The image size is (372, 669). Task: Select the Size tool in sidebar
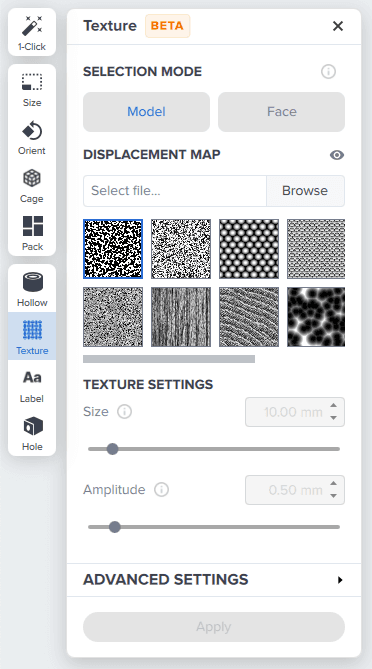pos(32,89)
